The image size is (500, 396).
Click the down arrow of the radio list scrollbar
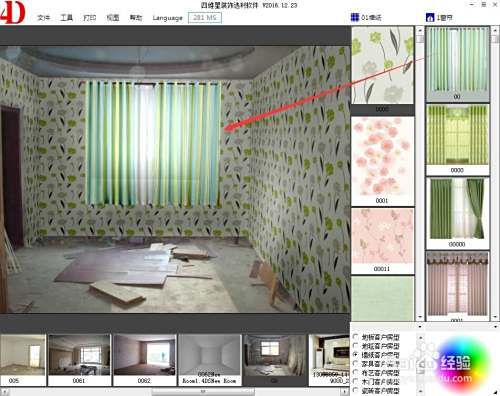[420, 391]
